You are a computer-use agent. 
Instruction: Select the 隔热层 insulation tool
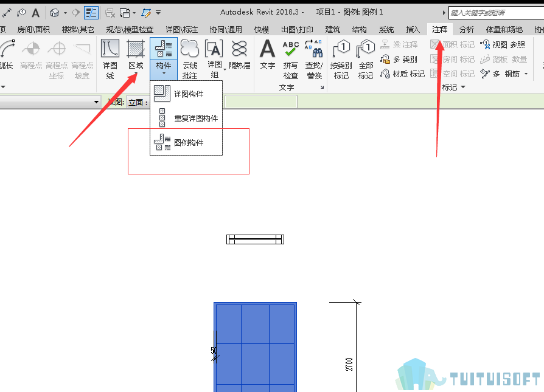(239, 55)
